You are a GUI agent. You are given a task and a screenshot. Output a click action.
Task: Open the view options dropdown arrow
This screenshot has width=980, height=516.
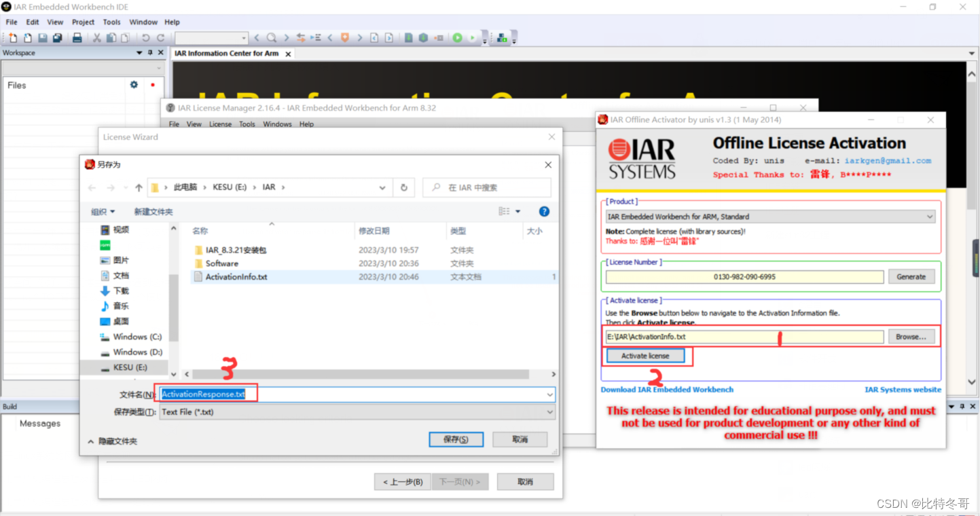tap(518, 212)
